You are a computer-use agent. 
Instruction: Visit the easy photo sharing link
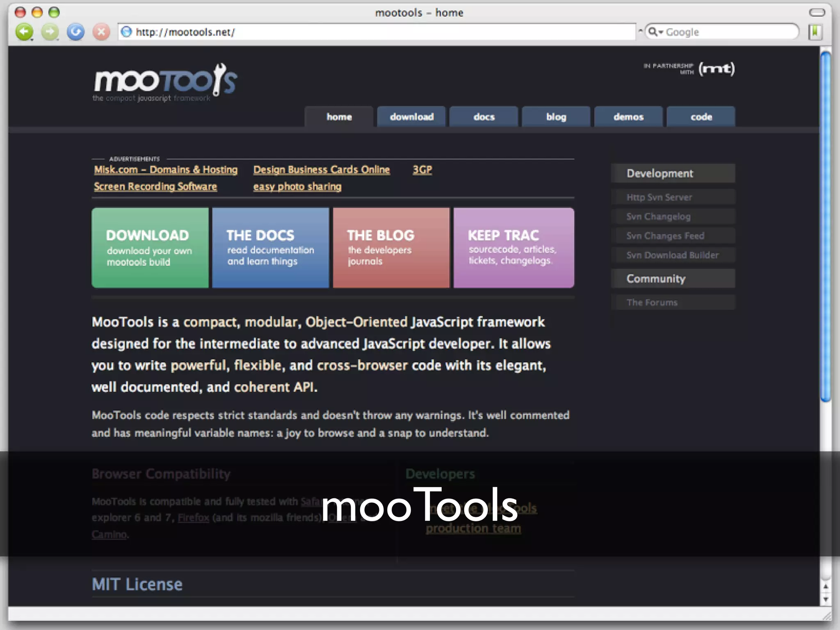[297, 187]
